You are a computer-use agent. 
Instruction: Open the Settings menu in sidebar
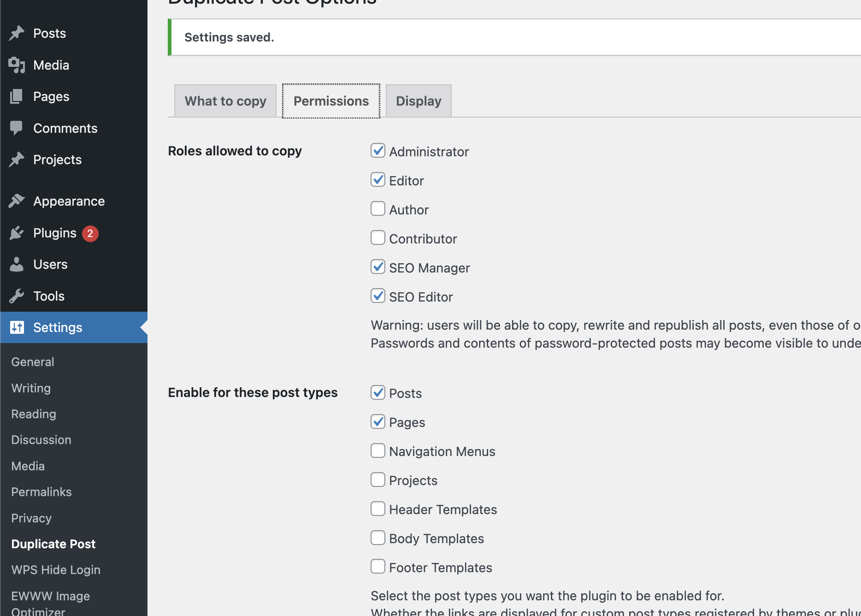58,327
